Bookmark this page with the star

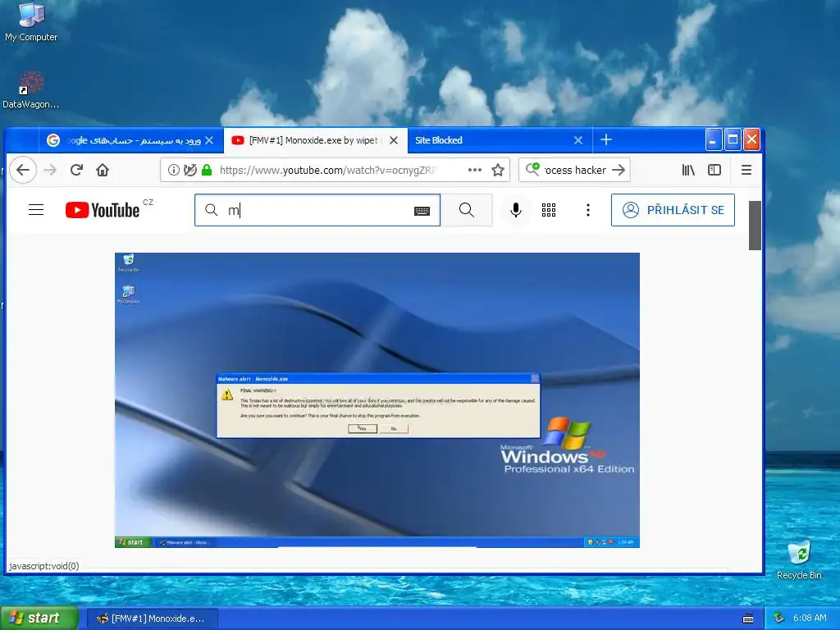click(x=498, y=170)
